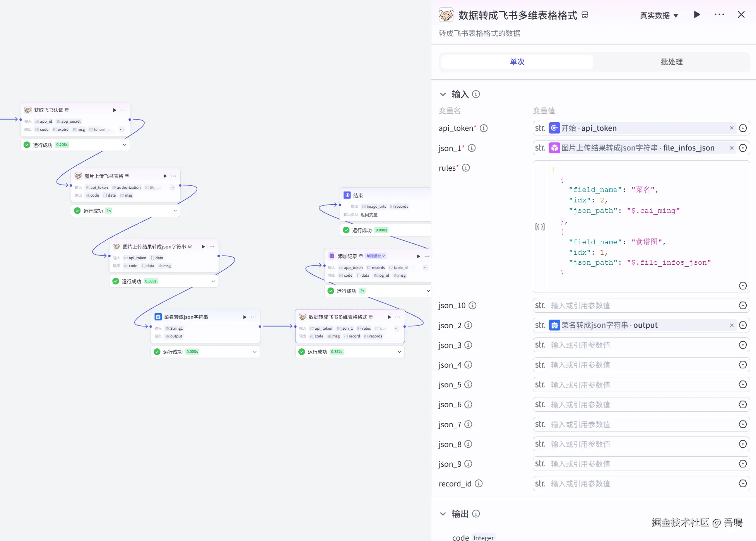Click the info icon beside the rules label
This screenshot has width=756, height=541.
point(466,168)
